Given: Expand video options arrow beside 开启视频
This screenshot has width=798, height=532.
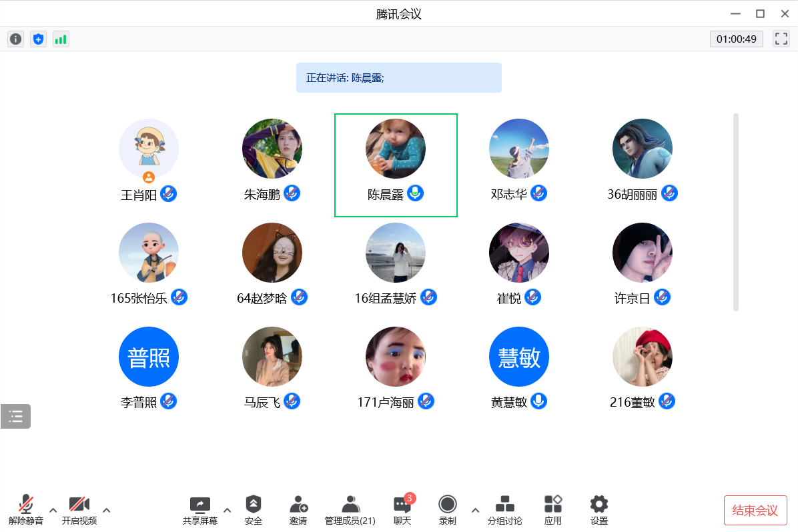Looking at the screenshot, I should pyautogui.click(x=107, y=510).
